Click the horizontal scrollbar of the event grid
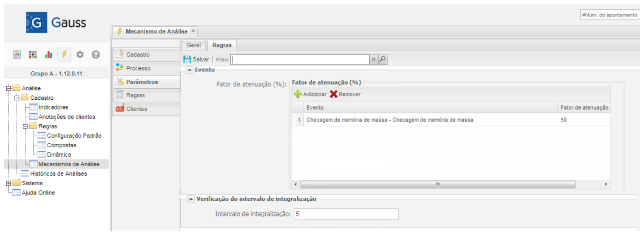This screenshot has width=644, height=235. click(437, 184)
